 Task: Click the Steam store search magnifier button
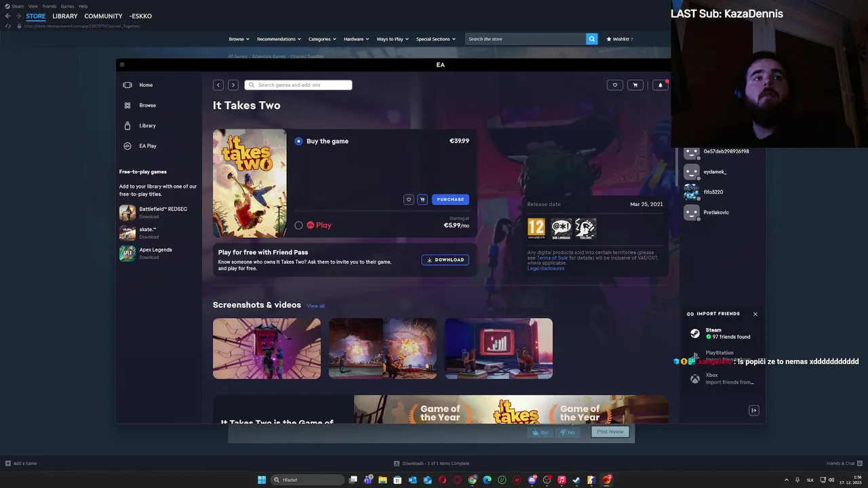click(x=592, y=39)
